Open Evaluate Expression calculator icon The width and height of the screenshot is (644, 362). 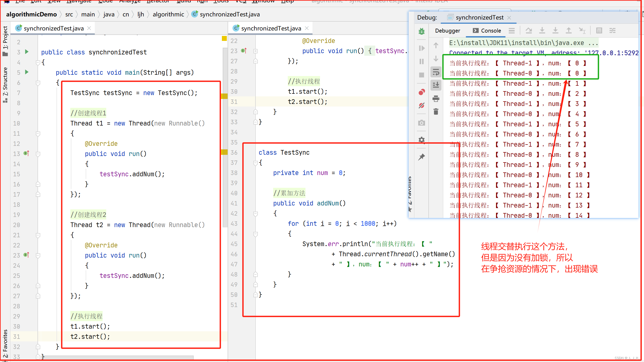[x=599, y=31]
